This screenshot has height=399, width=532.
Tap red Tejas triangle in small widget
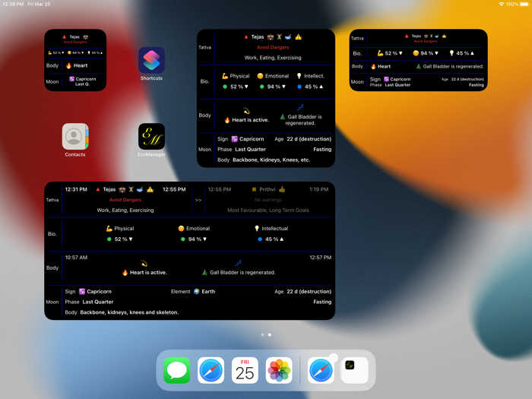64,36
